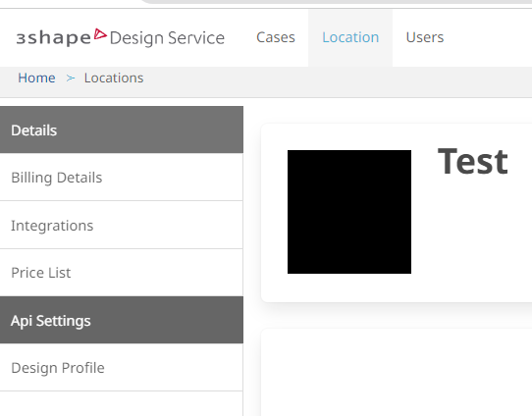Select Details in the sidebar
532x416 pixels.
[x=122, y=130]
